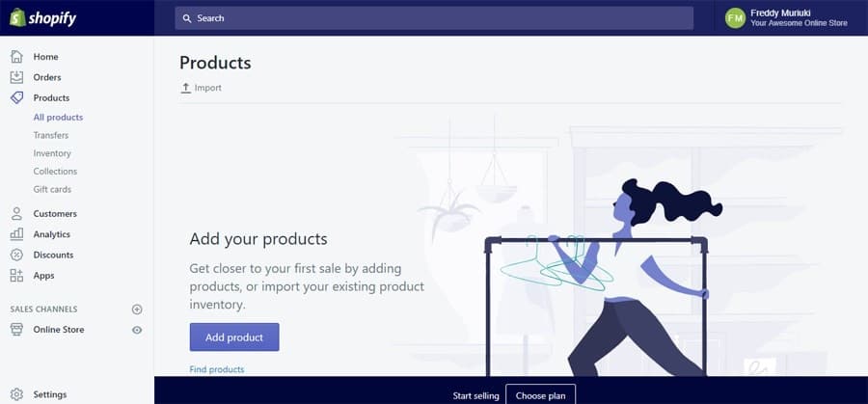The image size is (868, 404).
Task: Click the Discounts percent badge icon
Action: (x=16, y=255)
